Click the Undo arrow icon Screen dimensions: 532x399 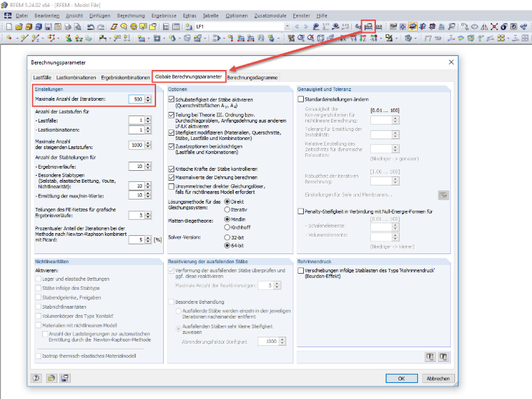pos(90,27)
